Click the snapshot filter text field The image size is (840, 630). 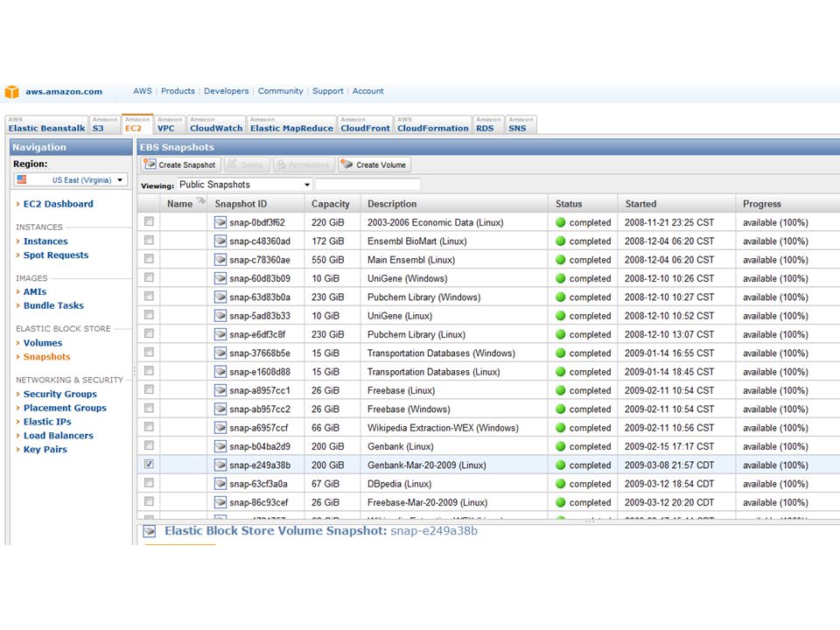367,185
